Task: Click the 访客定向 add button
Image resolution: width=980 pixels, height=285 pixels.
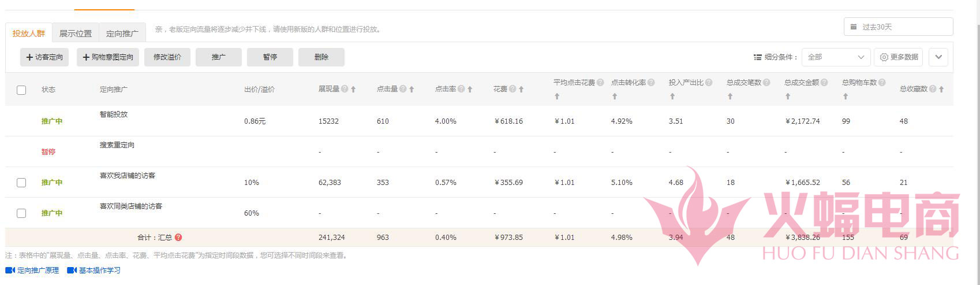Action: 44,57
